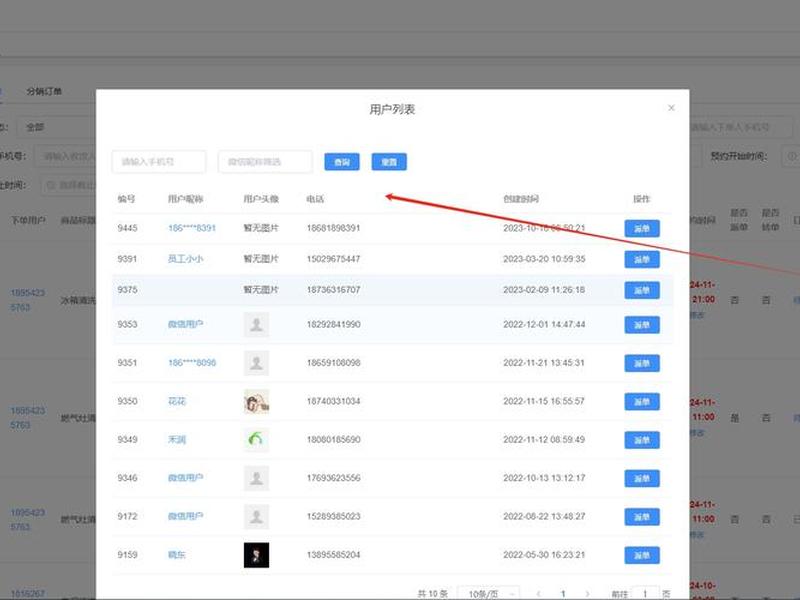Viewport: 800px width, 600px height.
Task: Open the 全部 dropdown in background page
Action: [56, 127]
